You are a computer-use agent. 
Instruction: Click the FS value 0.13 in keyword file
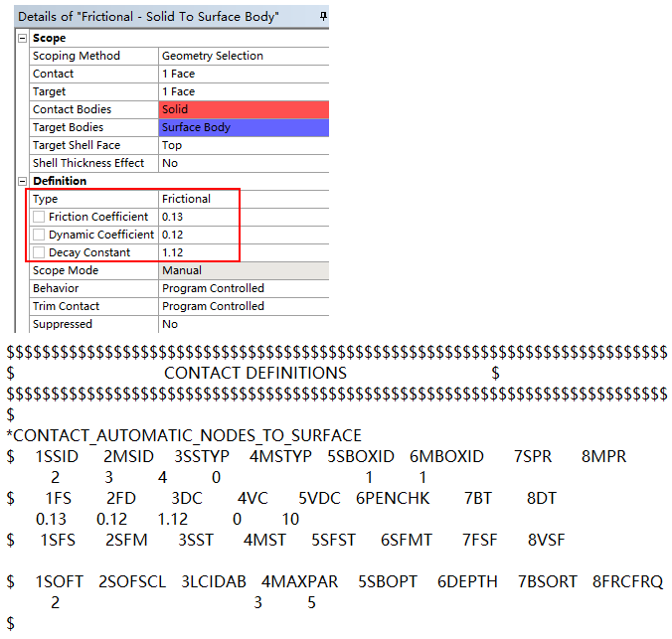point(51,520)
